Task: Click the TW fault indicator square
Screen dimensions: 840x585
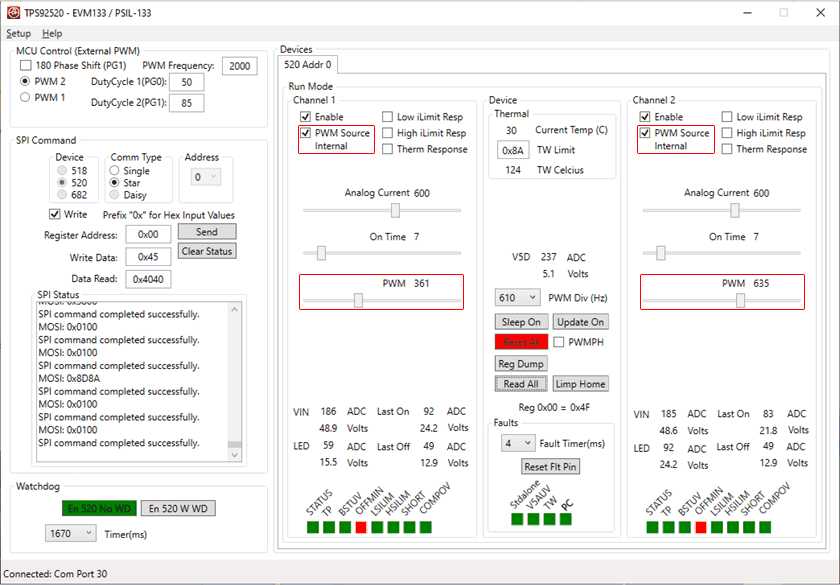Action: 550,519
